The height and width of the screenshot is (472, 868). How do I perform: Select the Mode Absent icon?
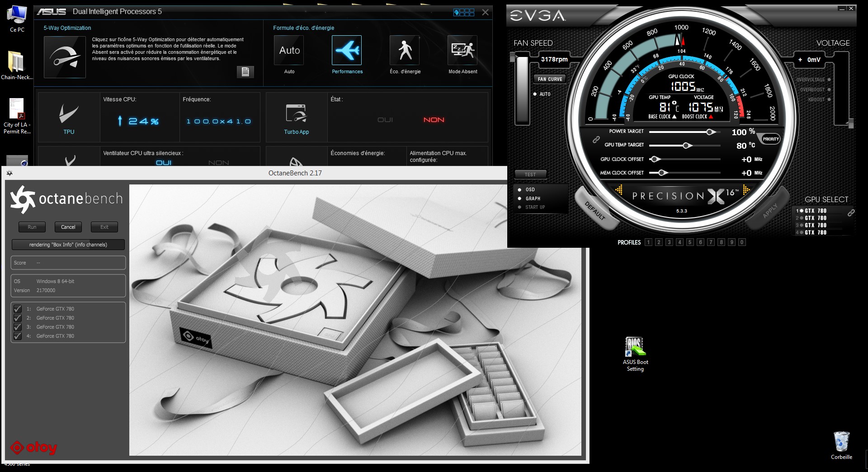coord(462,50)
